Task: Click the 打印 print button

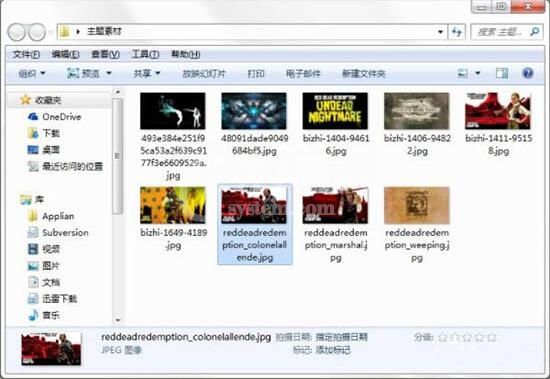Action: tap(256, 74)
